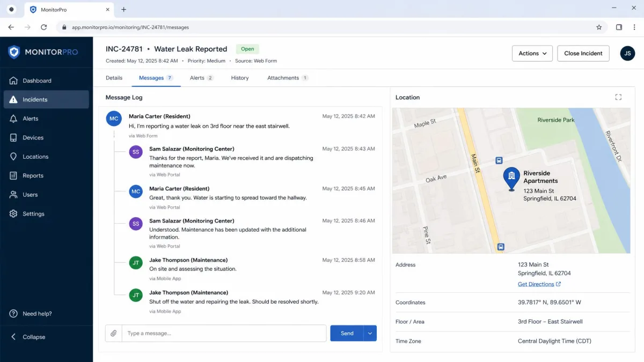The height and width of the screenshot is (362, 644).
Task: Open the History tab
Action: coord(240,78)
